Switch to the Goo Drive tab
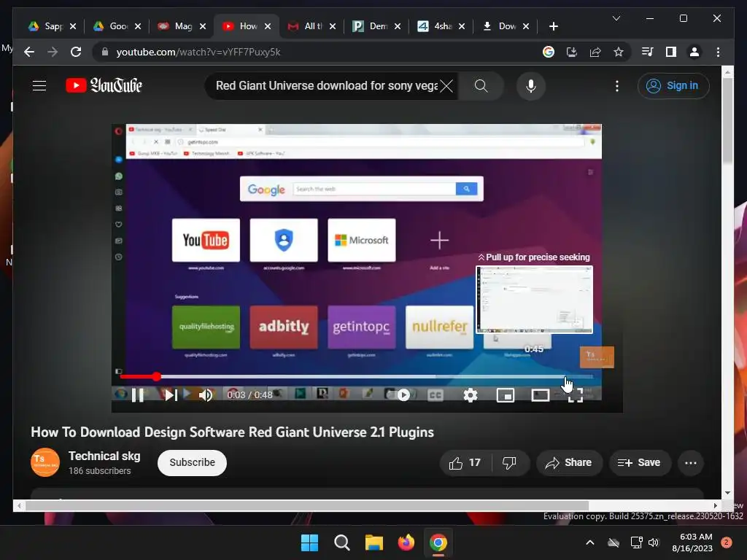 tap(112, 26)
